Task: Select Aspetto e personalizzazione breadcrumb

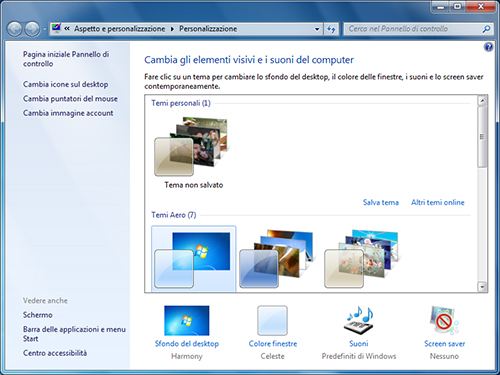Action: point(119,29)
